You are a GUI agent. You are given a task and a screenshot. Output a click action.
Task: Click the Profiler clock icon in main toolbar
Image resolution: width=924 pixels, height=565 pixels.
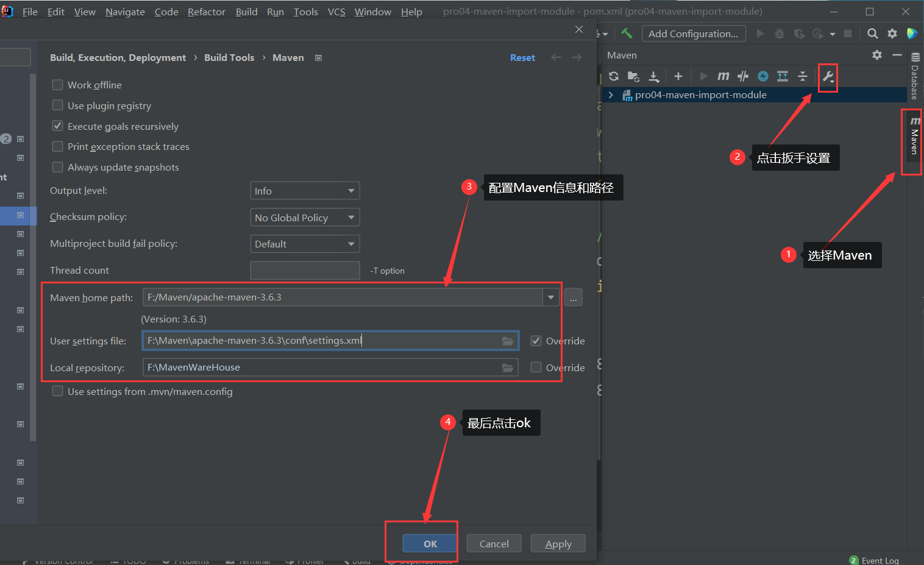point(818,34)
